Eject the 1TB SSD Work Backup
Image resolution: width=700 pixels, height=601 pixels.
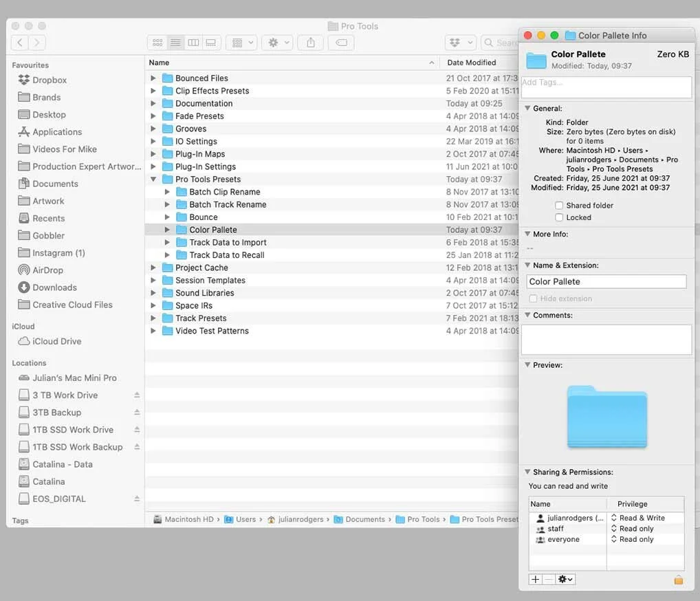coord(137,447)
